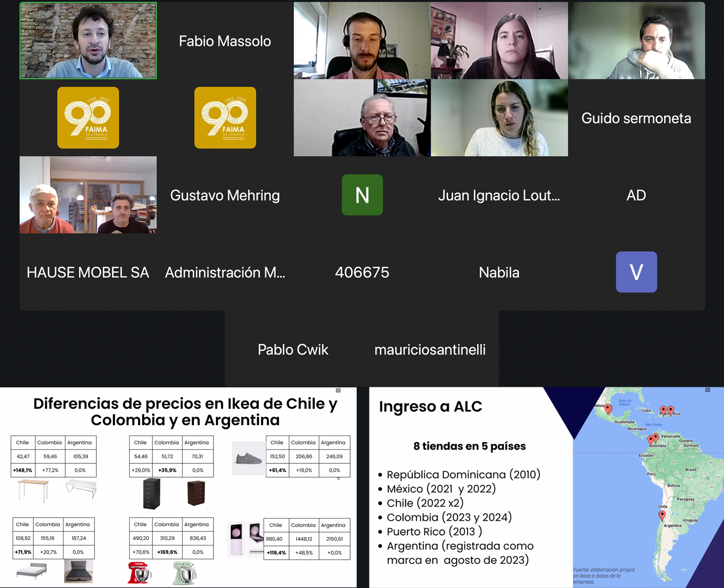Select the Fabio Massolo participant tile
The height and width of the screenshot is (588, 724).
pos(225,41)
